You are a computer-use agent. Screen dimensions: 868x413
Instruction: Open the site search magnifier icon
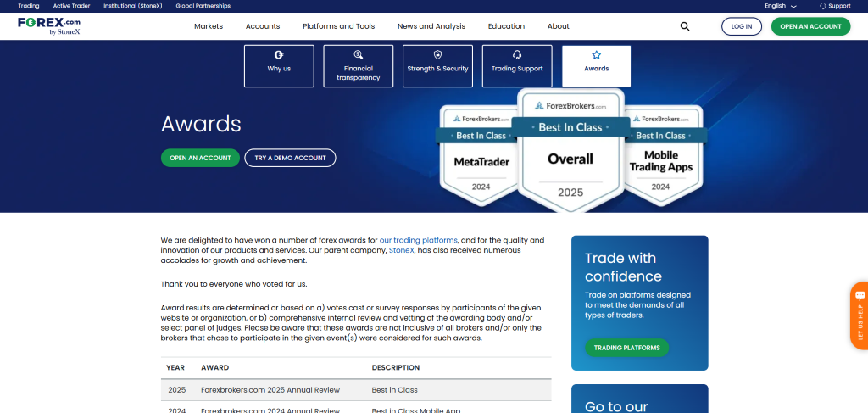(x=685, y=26)
